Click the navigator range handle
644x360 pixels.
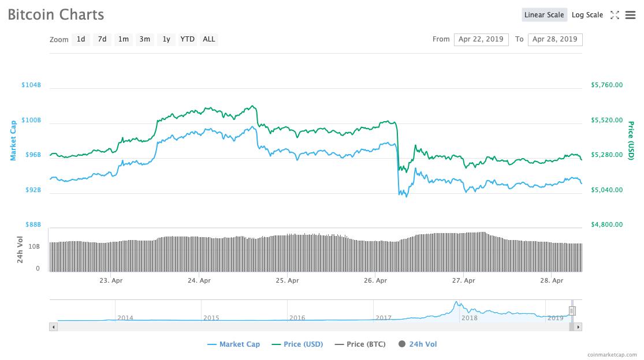(572, 311)
